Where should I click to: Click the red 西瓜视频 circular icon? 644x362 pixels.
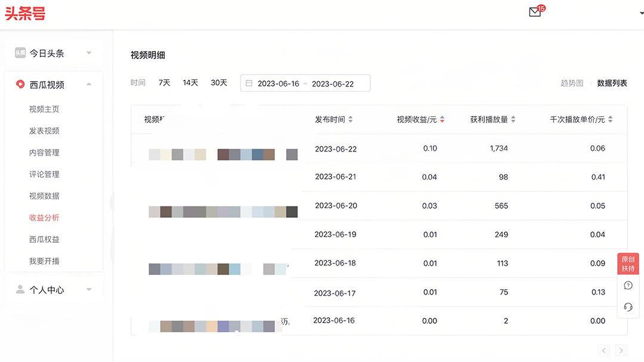pos(20,83)
